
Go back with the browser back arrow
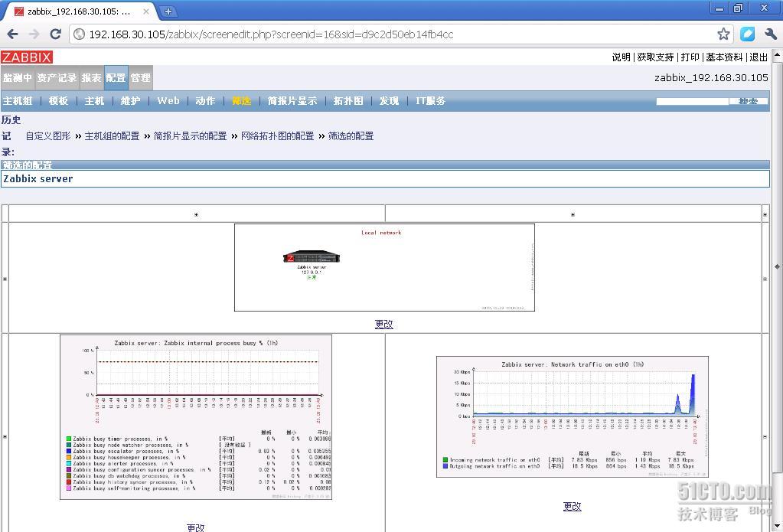13,34
